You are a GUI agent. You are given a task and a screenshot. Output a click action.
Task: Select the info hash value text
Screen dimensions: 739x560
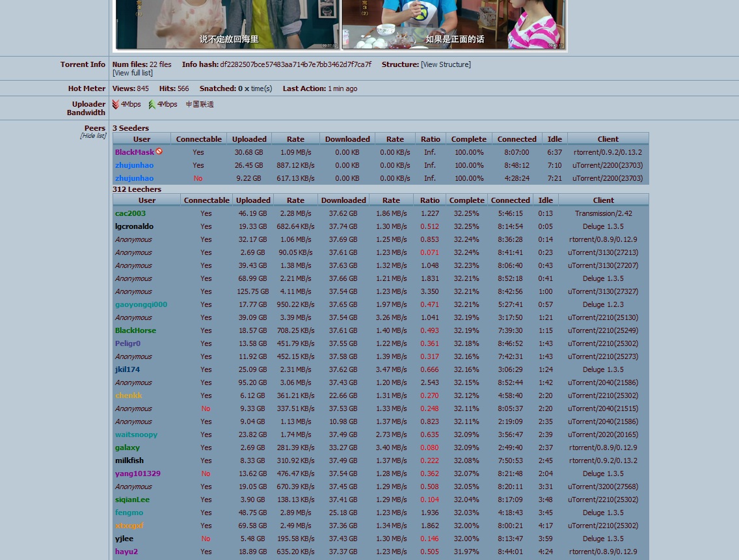pyautogui.click(x=295, y=64)
